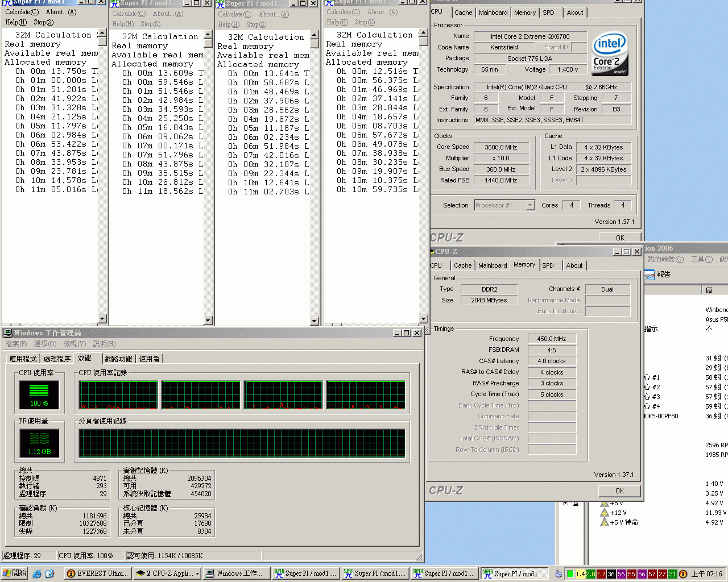Open Help(H) in Super PI showing 13.641s

[229, 24]
